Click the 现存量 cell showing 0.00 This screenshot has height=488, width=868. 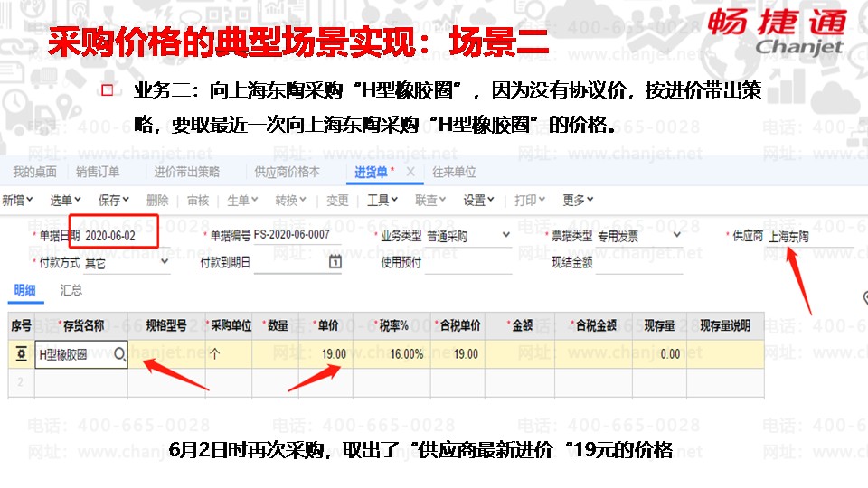(x=659, y=354)
